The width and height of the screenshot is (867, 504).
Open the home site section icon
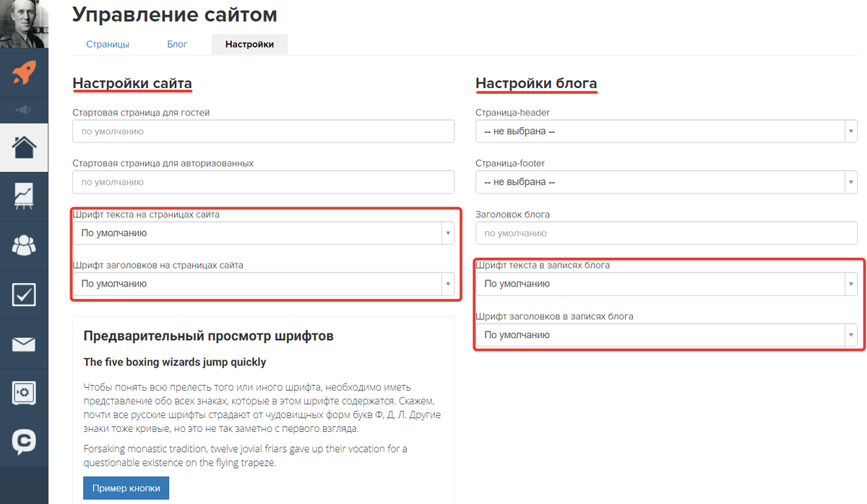point(24,147)
